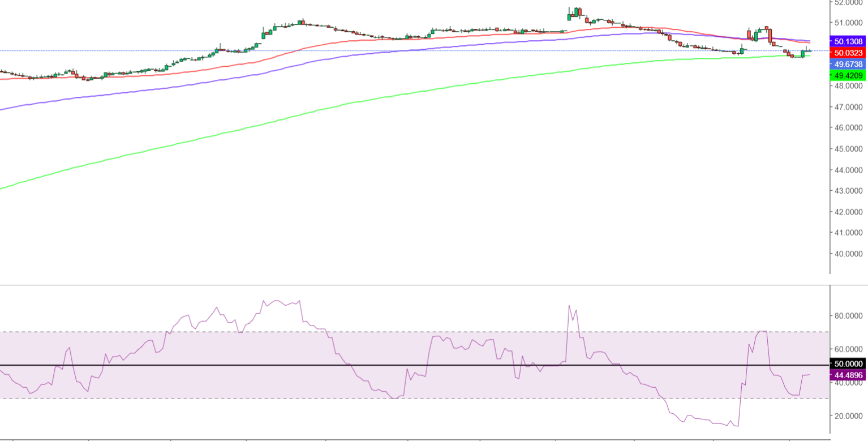Select the blue 49.6738 current price label
This screenshot has width=868, height=441.
(x=848, y=64)
